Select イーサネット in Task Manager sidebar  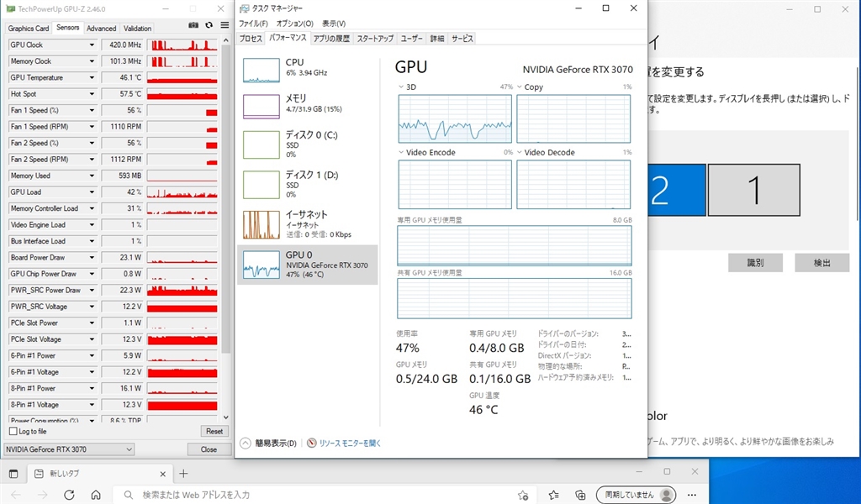(x=308, y=224)
